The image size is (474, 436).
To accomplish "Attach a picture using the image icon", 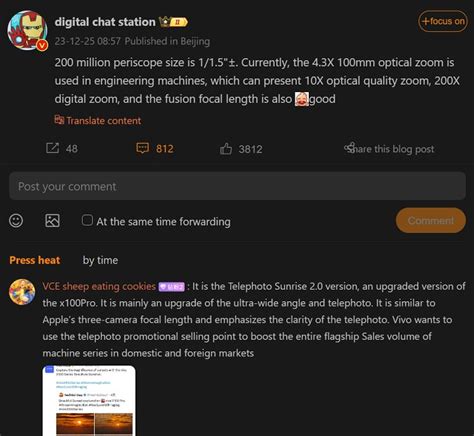I will [52, 221].
